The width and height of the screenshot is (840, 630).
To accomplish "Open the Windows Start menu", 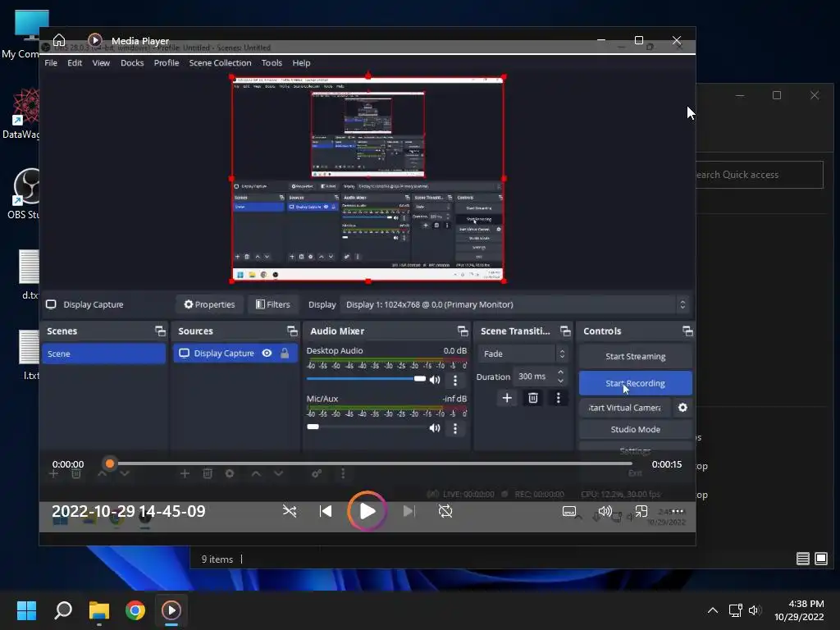I will (26, 610).
